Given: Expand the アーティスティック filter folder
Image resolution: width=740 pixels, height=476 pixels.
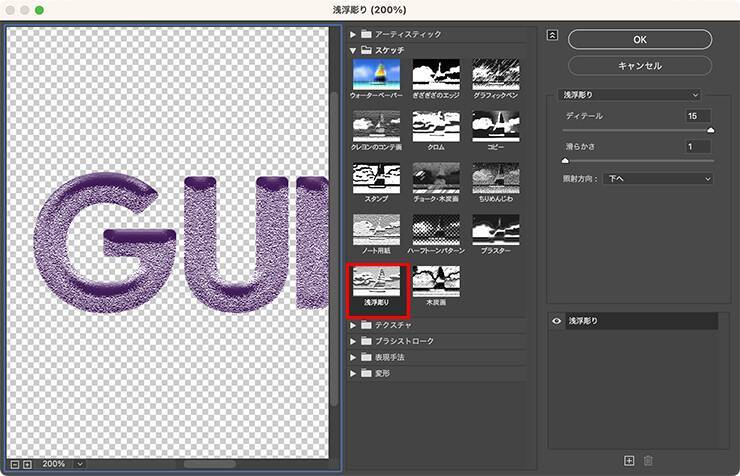Looking at the screenshot, I should point(353,34).
